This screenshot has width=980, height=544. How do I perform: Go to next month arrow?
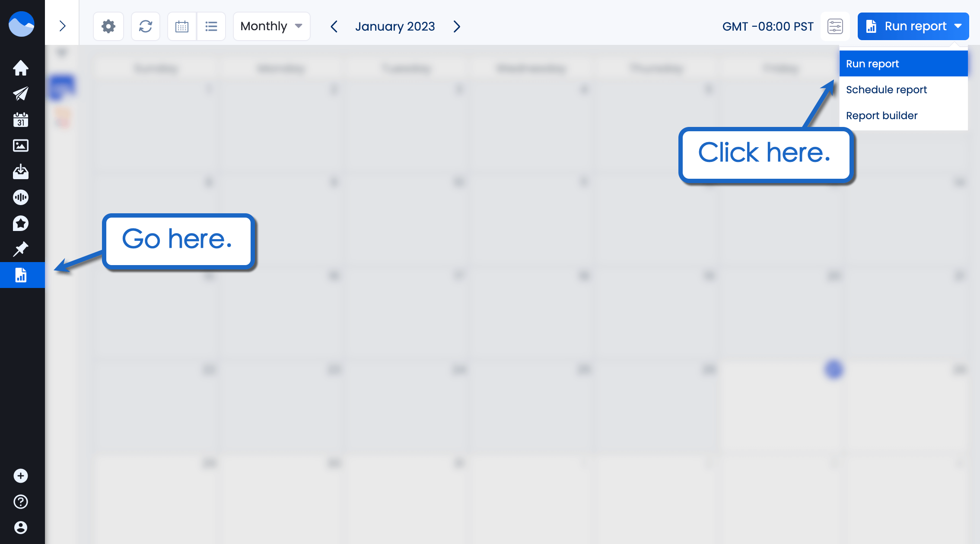tap(457, 26)
